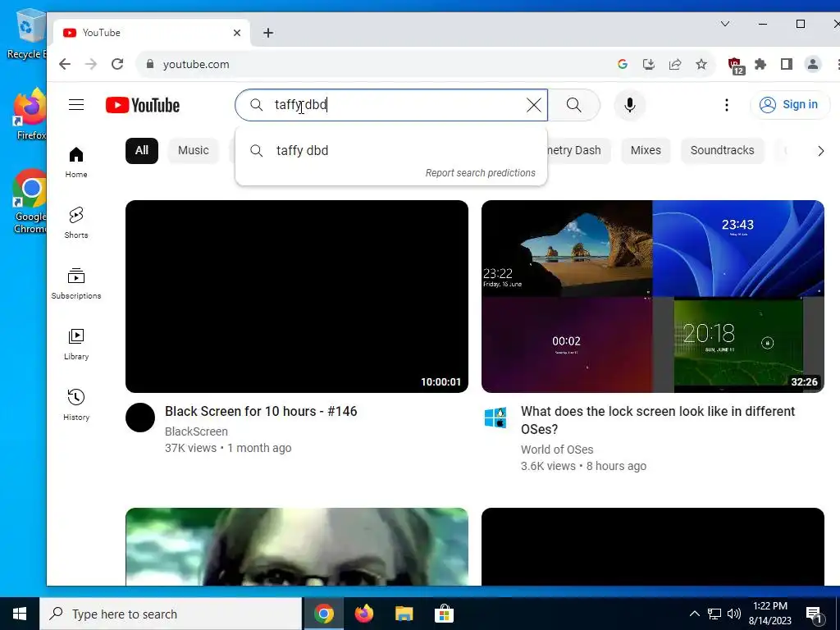Viewport: 840px width, 630px height.
Task: Show hidden system tray icons
Action: tap(694, 614)
